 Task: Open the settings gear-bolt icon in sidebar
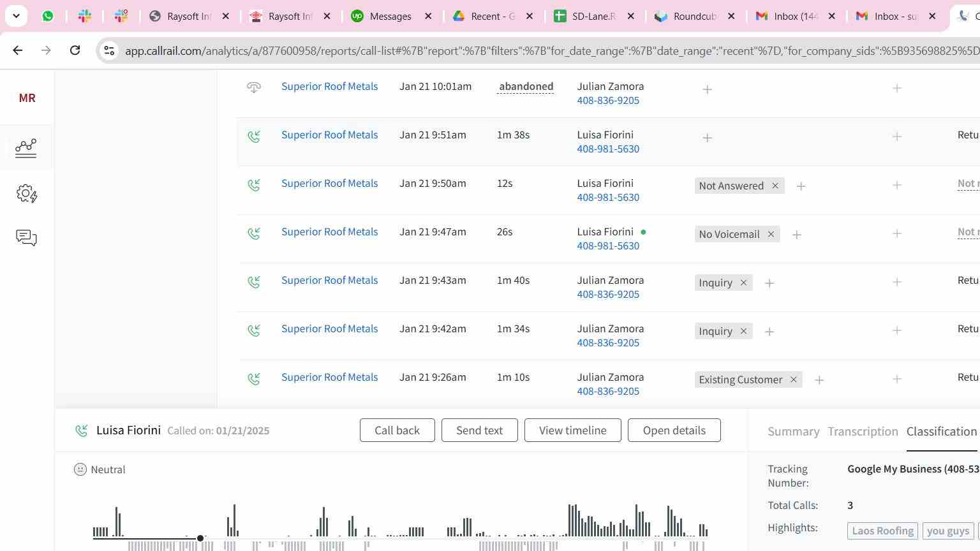pyautogui.click(x=26, y=193)
